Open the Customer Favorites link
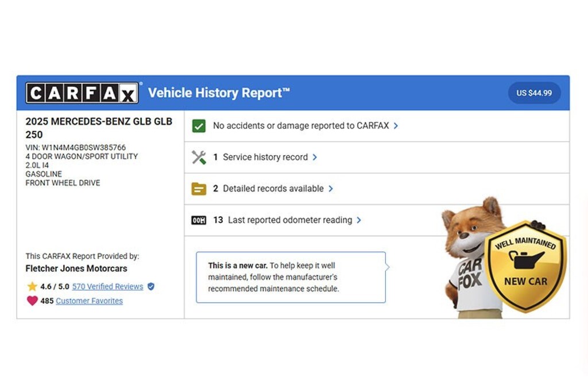Screen dimensions: 588x392 click(x=89, y=301)
